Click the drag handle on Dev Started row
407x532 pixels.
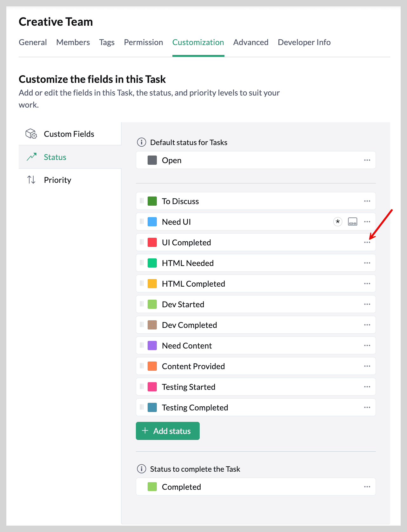click(x=142, y=304)
